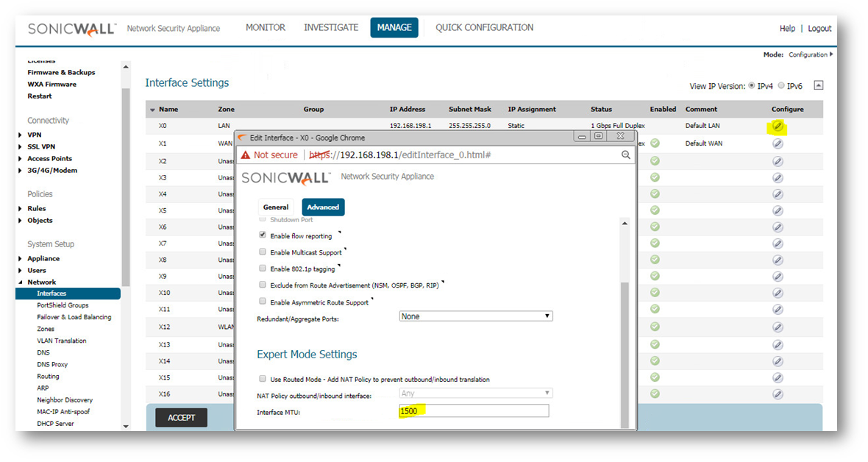Edit the X1 Default WAN interface
Image resolution: width=868 pixels, height=462 pixels.
778,143
